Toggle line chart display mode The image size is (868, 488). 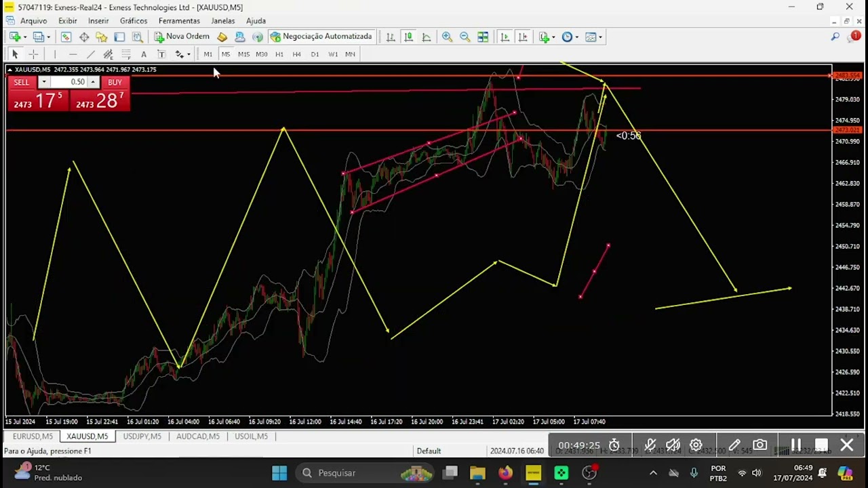click(426, 37)
